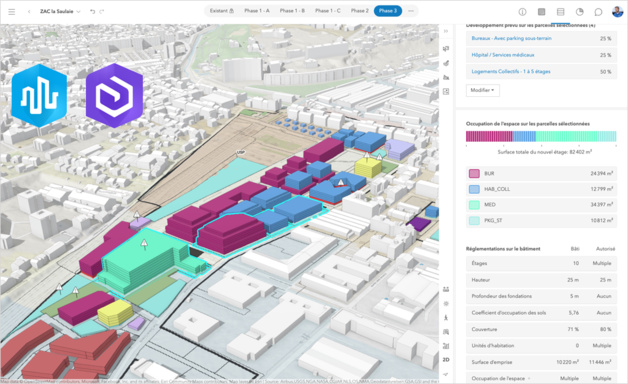Click the Surface totale du nouvel étage text
This screenshot has width=628, height=384.
[545, 152]
